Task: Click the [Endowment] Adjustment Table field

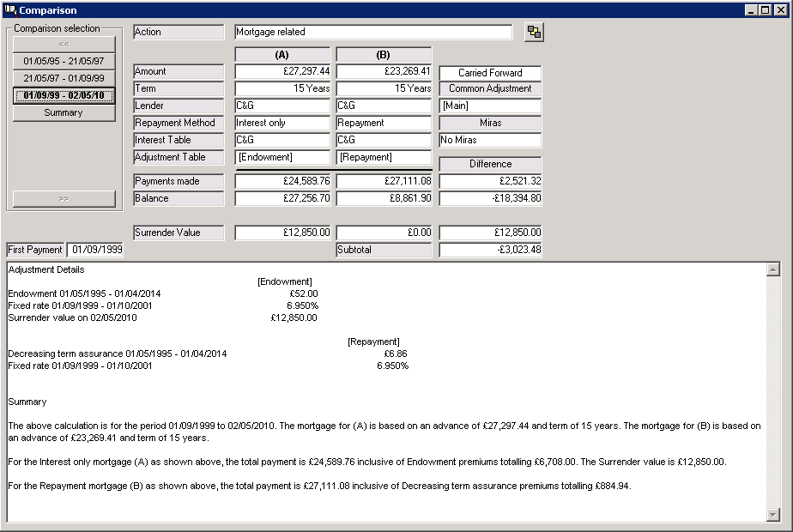Action: tap(282, 157)
